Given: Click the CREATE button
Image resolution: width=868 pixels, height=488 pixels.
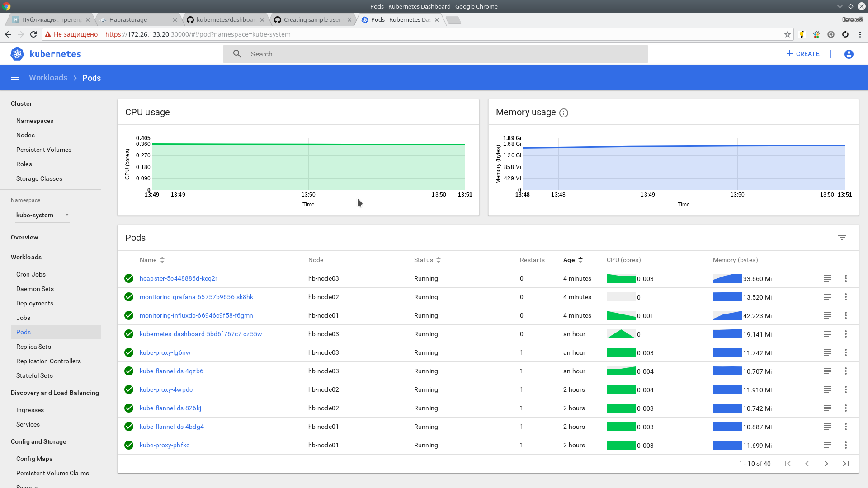Looking at the screenshot, I should point(802,54).
